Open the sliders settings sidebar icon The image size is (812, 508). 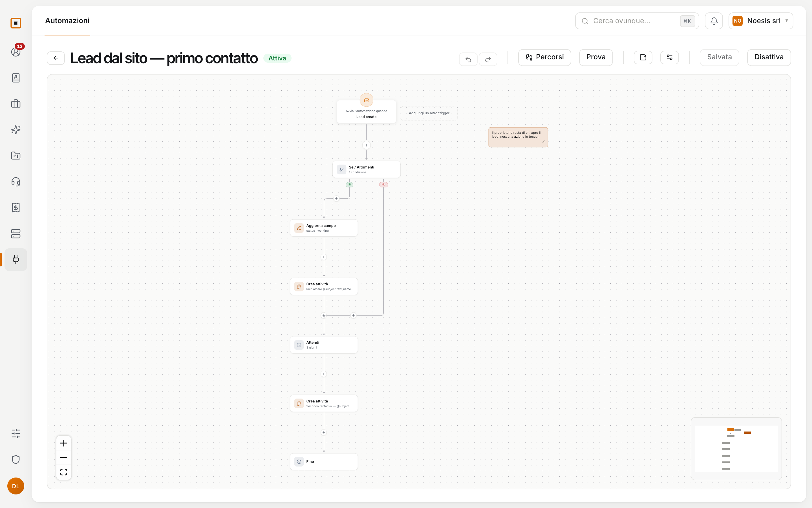tap(16, 433)
